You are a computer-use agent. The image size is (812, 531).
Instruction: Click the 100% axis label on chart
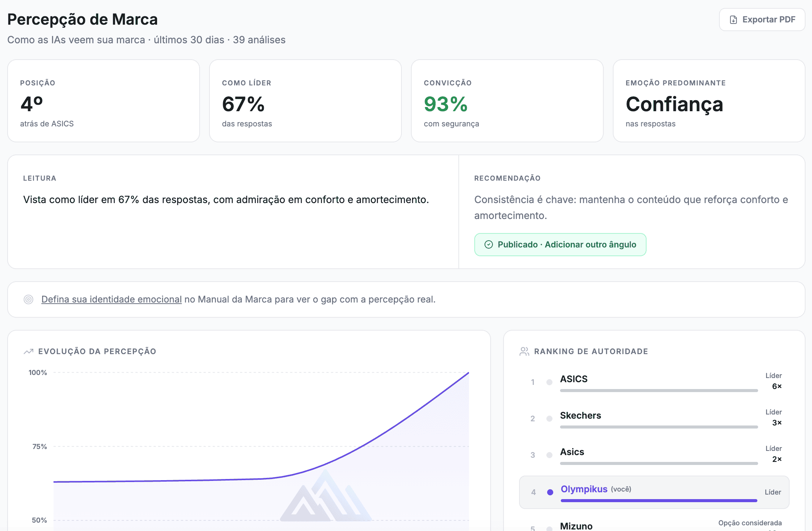(38, 372)
